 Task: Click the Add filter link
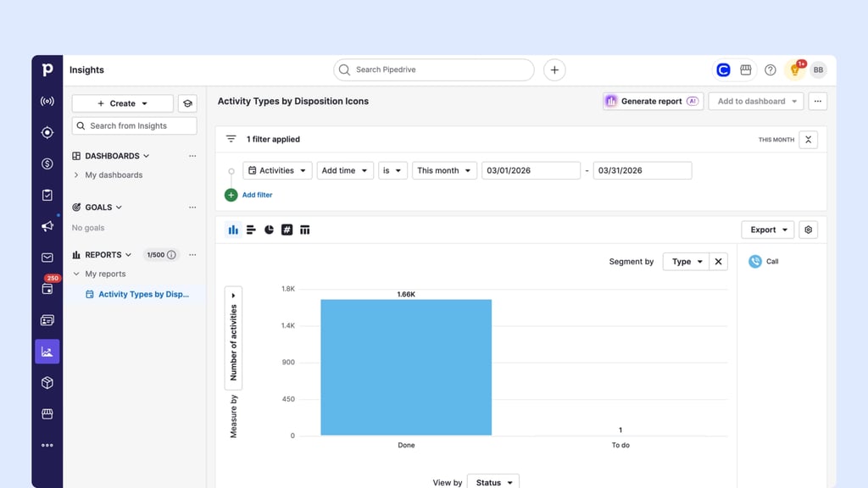click(257, 195)
